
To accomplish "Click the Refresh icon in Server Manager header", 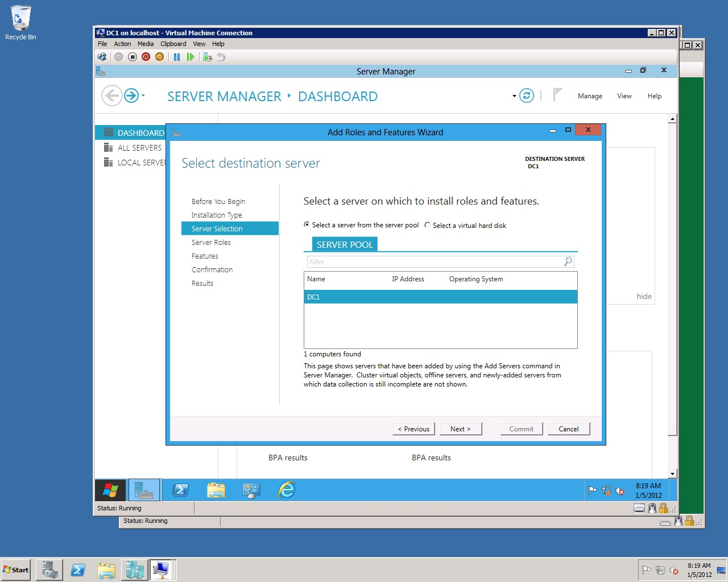I will pos(527,95).
